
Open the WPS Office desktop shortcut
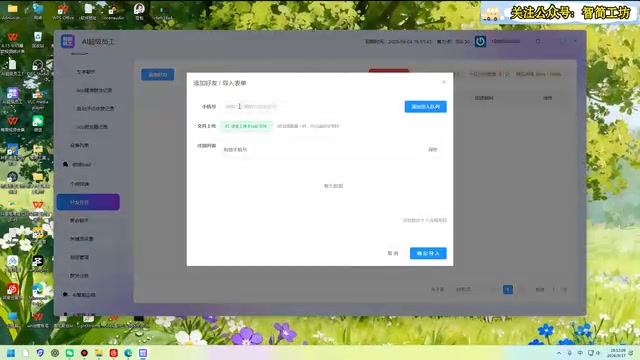pyautogui.click(x=63, y=11)
